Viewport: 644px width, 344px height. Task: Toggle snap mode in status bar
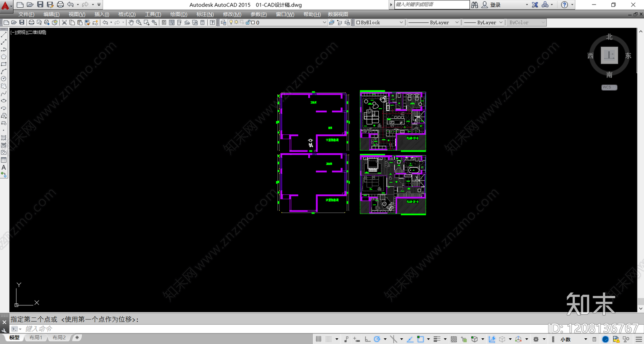328,339
